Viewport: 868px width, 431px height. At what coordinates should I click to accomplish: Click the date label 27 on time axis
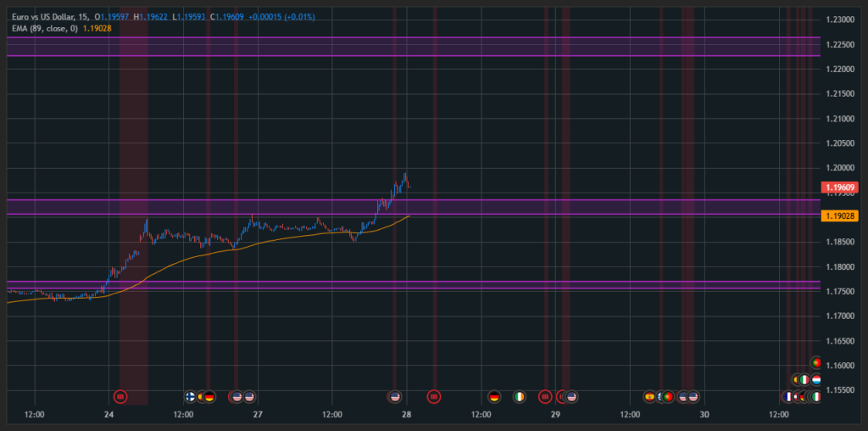click(258, 414)
